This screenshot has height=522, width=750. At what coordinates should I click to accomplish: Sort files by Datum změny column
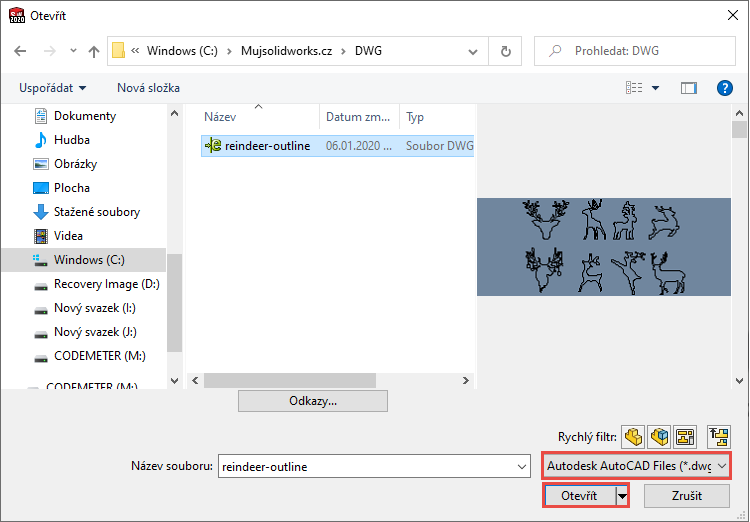[x=358, y=117]
